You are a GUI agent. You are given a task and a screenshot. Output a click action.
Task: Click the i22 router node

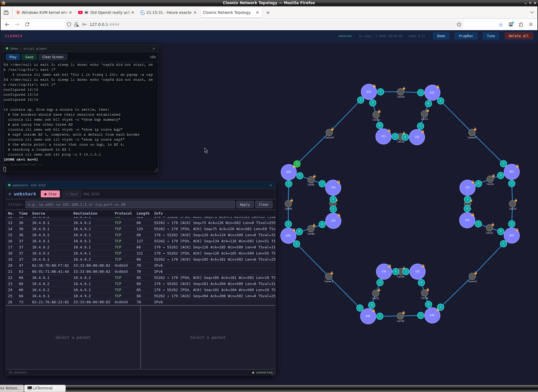467,220
